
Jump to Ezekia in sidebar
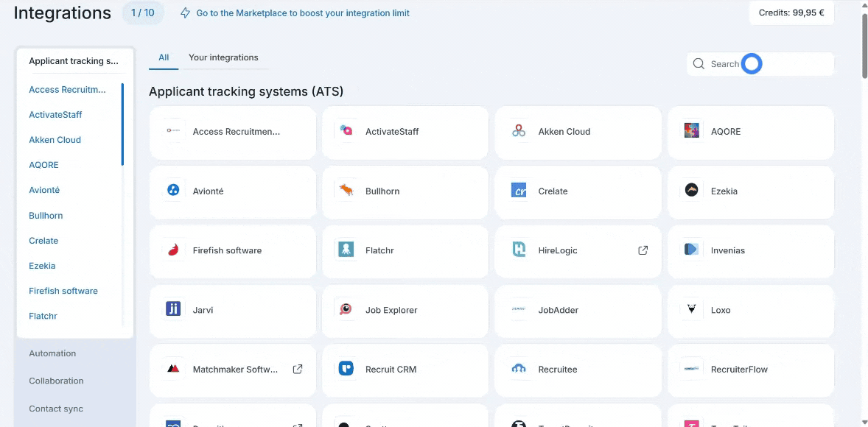coord(42,266)
